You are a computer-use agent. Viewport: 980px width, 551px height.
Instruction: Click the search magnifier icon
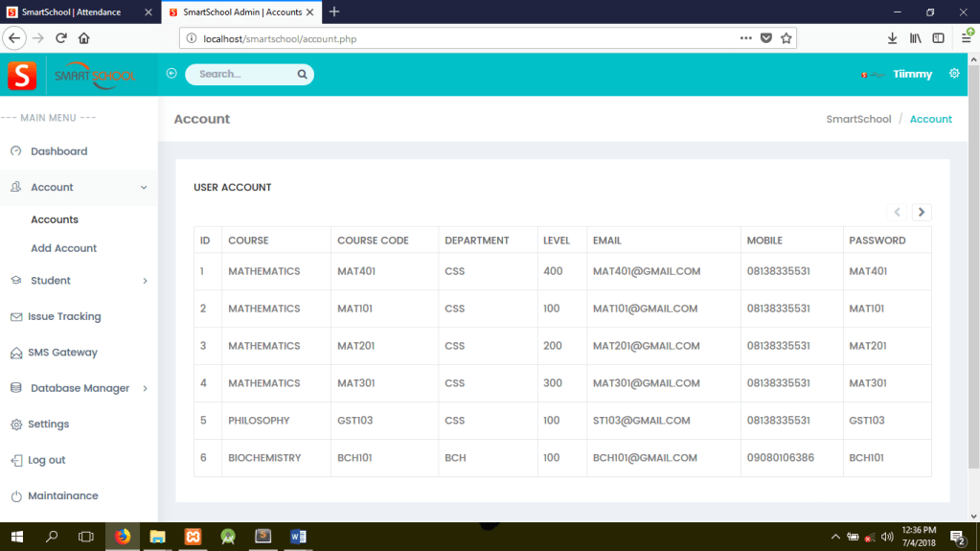[x=302, y=74]
